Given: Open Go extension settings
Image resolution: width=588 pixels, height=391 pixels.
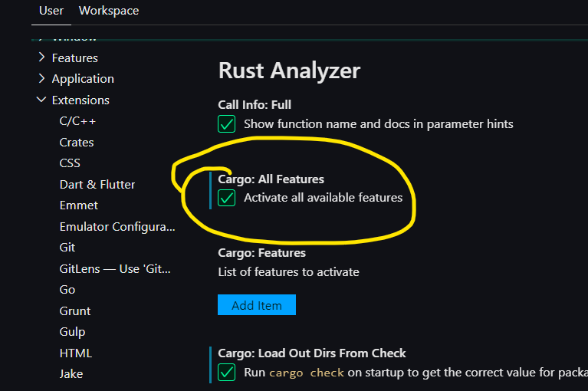Looking at the screenshot, I should (67, 290).
